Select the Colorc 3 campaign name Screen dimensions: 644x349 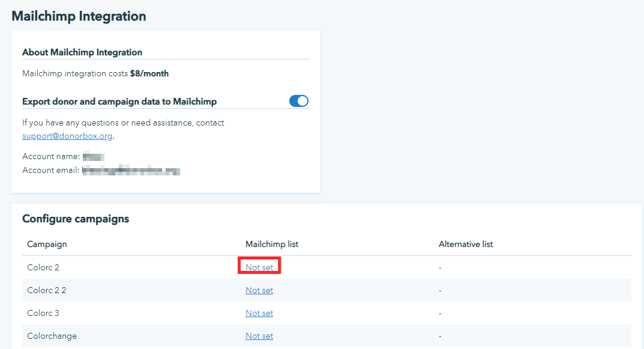coord(43,313)
